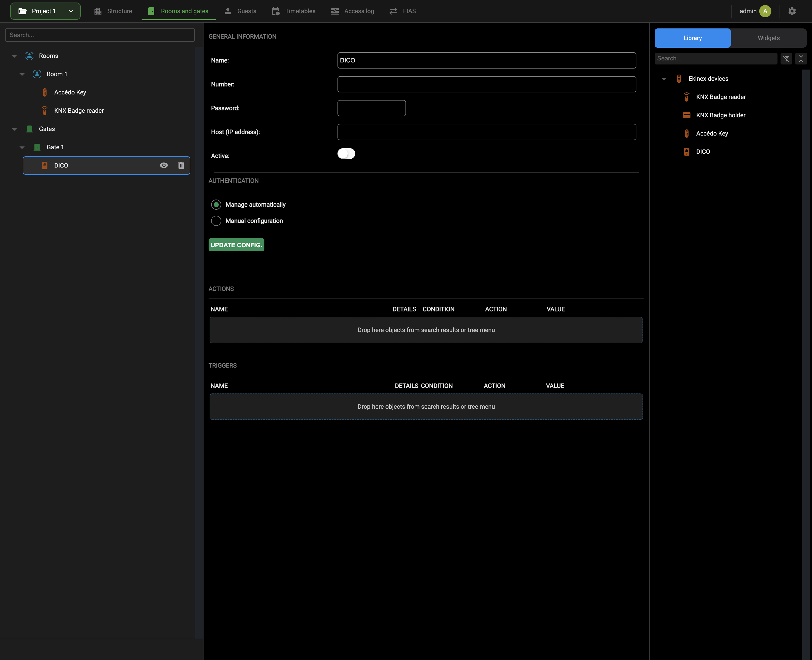Click the Host (IP address) field
This screenshot has width=812, height=660.
pyautogui.click(x=487, y=132)
